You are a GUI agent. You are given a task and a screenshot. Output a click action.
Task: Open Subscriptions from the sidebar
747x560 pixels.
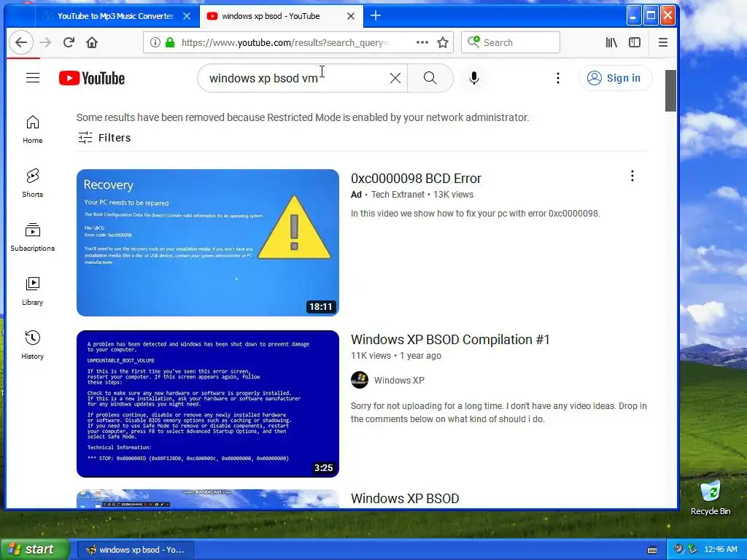click(x=32, y=237)
